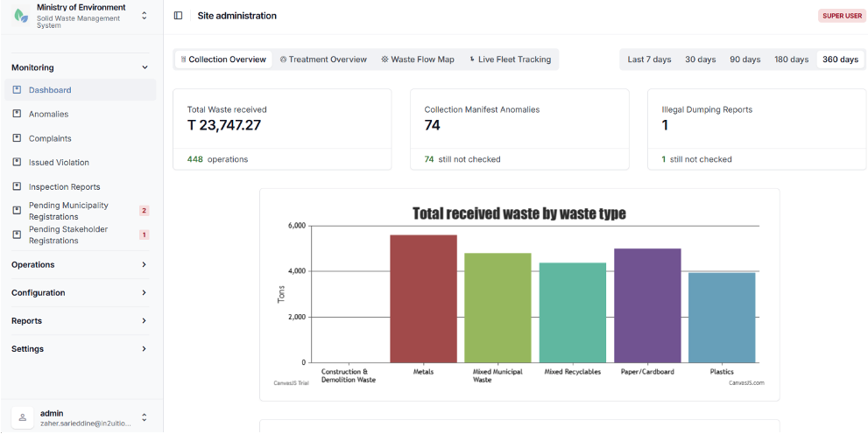
Task: Click the Inspection Reports sidebar icon
Action: pyautogui.click(x=17, y=186)
